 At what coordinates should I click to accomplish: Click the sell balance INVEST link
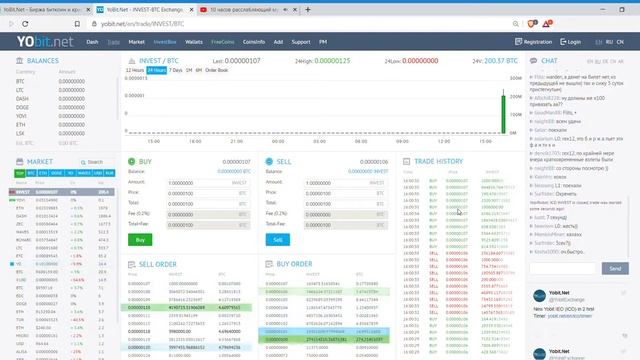click(368, 171)
